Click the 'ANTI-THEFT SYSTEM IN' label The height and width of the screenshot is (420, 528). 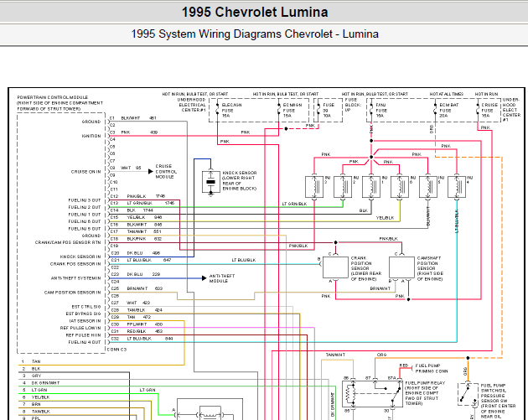click(x=76, y=278)
